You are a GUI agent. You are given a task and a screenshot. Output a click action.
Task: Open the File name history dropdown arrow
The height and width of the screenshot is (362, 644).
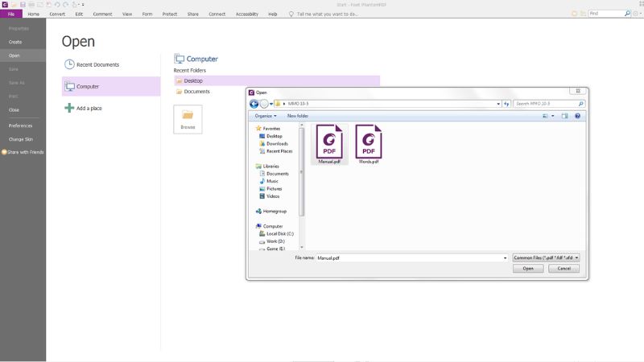click(504, 257)
